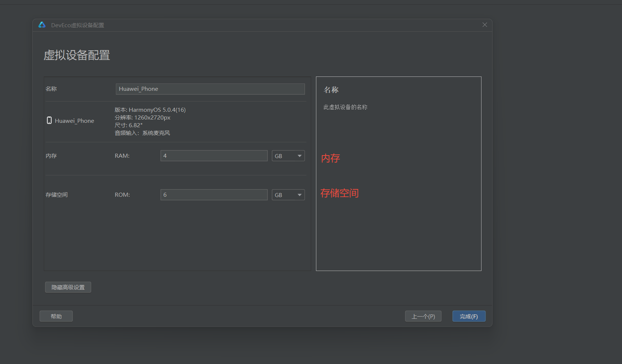
Task: Click the 尺寸: 6.82" text
Action: point(128,125)
